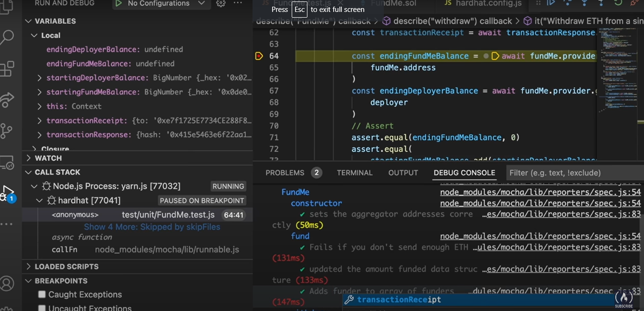Click the PAUSED ON BREAKPOINT status label
Screen dimensions: 644x311
point(202,200)
